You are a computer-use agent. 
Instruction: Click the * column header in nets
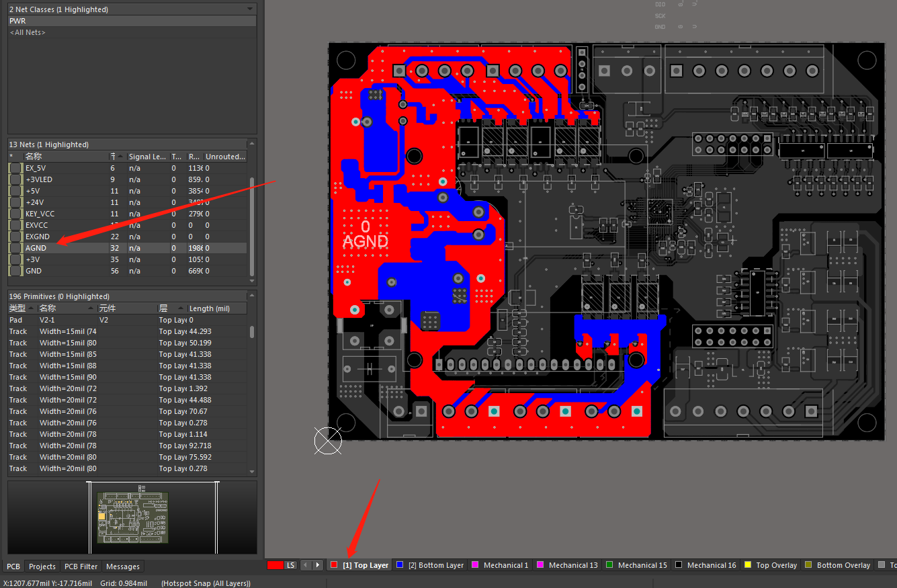[x=15, y=157]
